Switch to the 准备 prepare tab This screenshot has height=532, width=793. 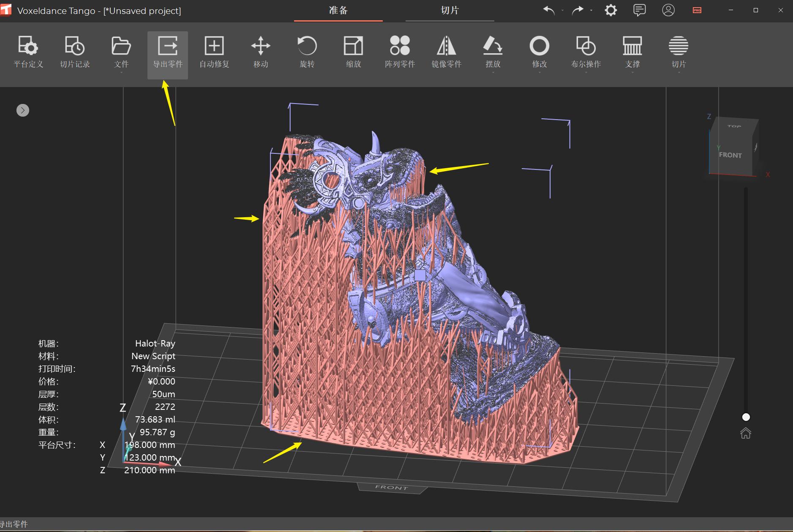[338, 11]
